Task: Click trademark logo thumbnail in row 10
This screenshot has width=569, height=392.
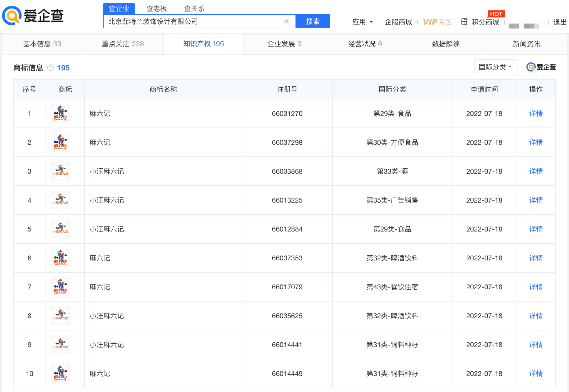Action: pyautogui.click(x=60, y=373)
